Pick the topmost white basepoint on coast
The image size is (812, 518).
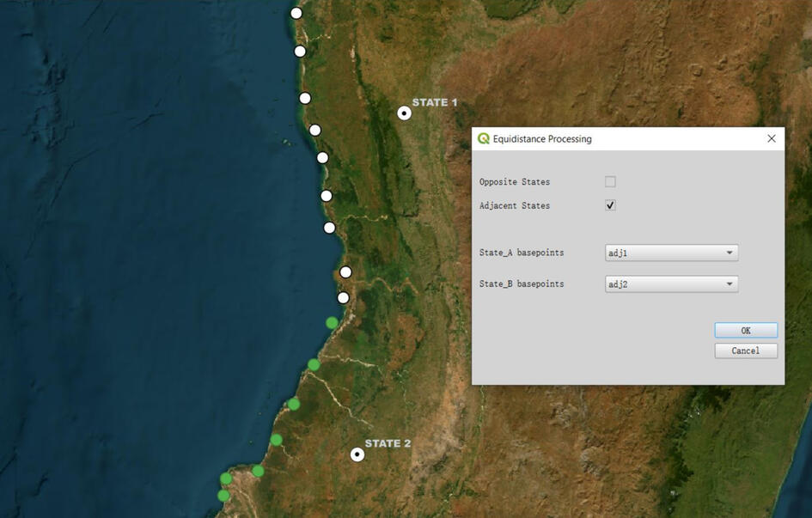[x=296, y=13]
